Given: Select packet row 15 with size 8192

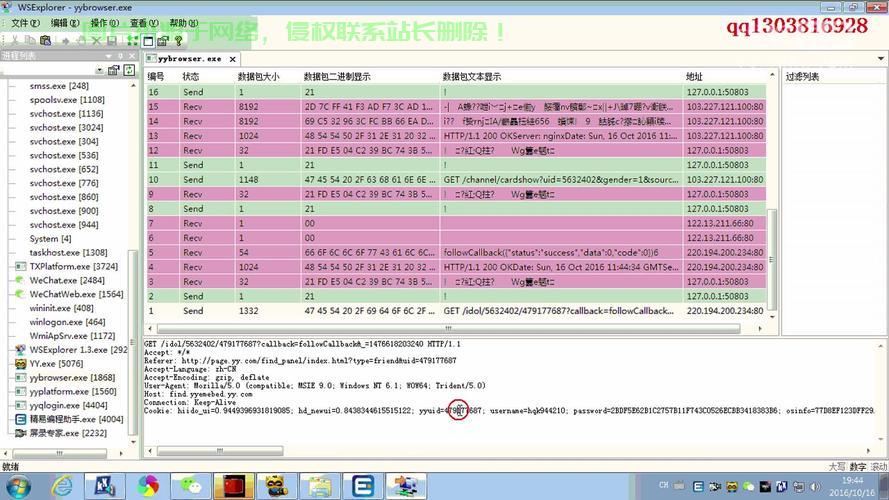Looking at the screenshot, I should pos(456,107).
